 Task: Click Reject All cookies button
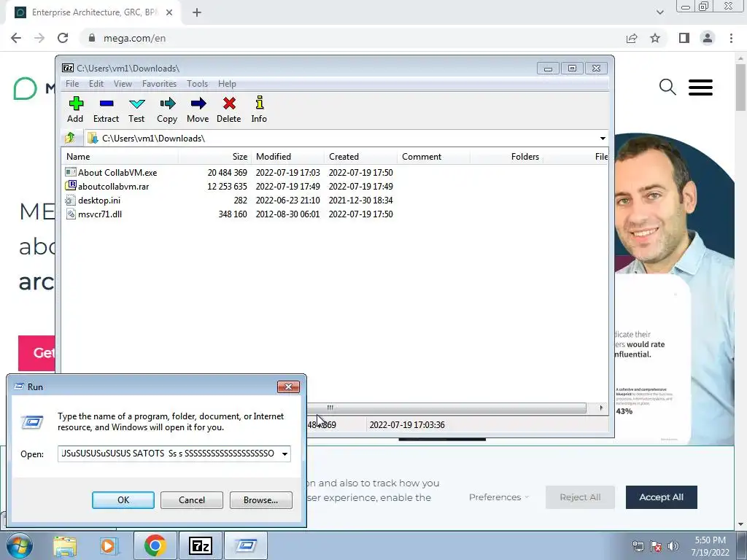(x=580, y=497)
